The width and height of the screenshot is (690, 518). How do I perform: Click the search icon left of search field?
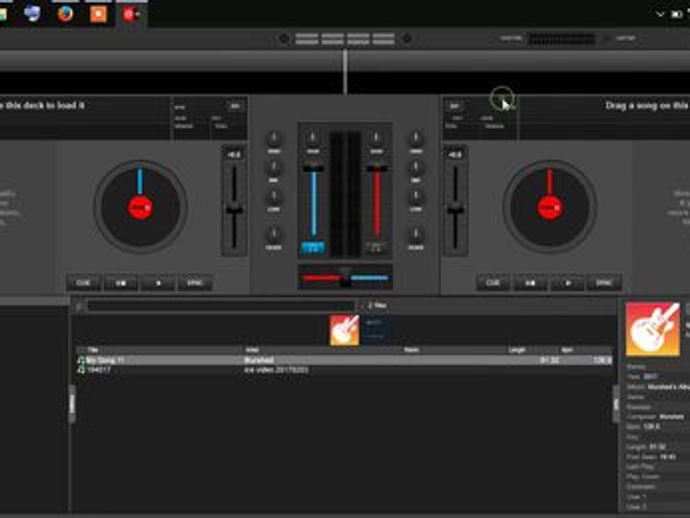(79, 306)
